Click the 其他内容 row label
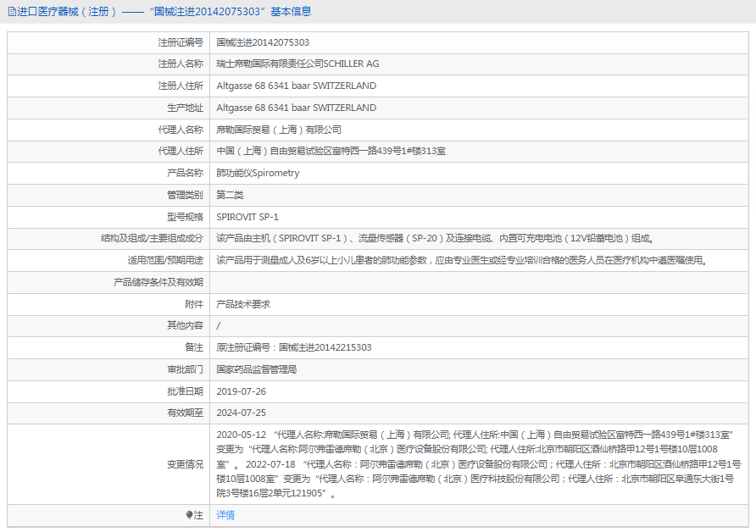Viewport: 756px width, 532px height. tap(185, 326)
